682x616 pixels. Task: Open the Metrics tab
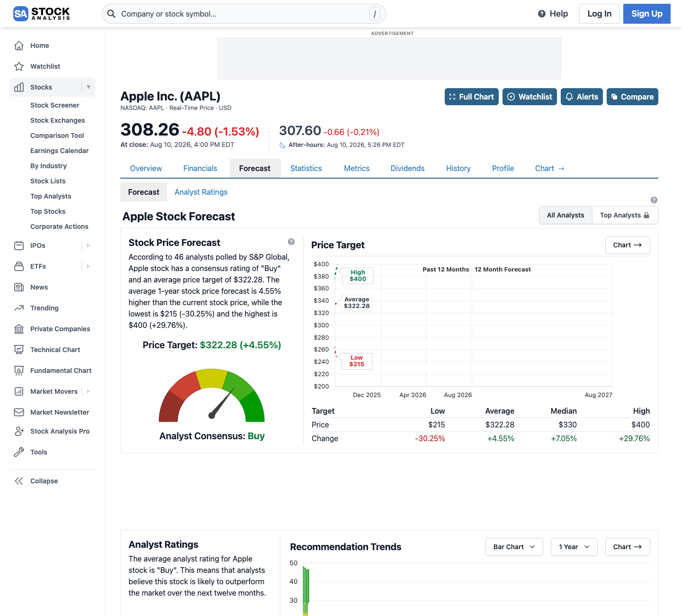[x=357, y=168]
